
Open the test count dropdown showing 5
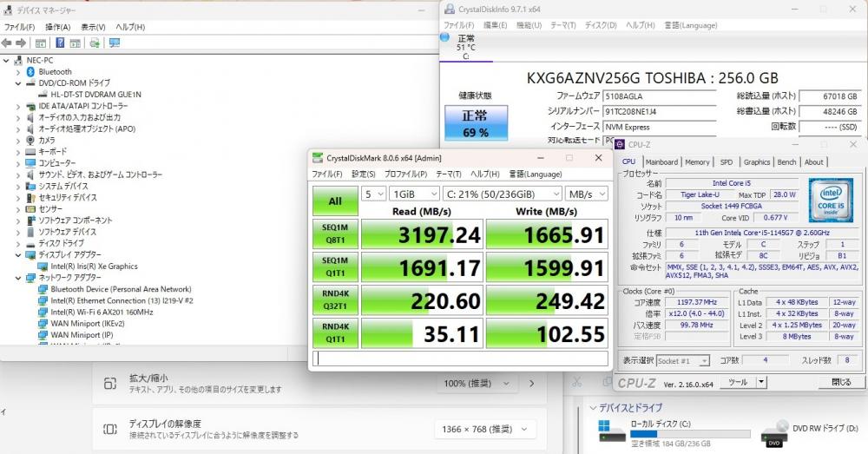point(373,194)
